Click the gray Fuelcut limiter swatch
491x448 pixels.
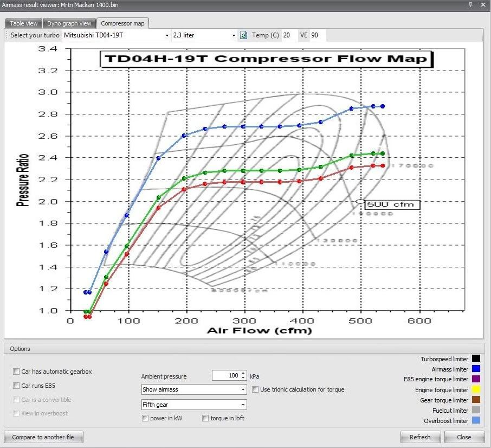point(476,410)
